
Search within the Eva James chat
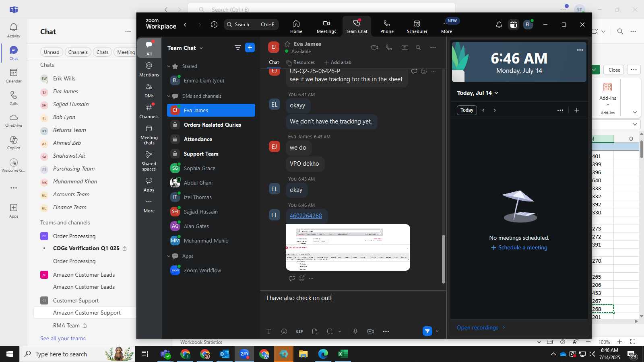pyautogui.click(x=418, y=47)
